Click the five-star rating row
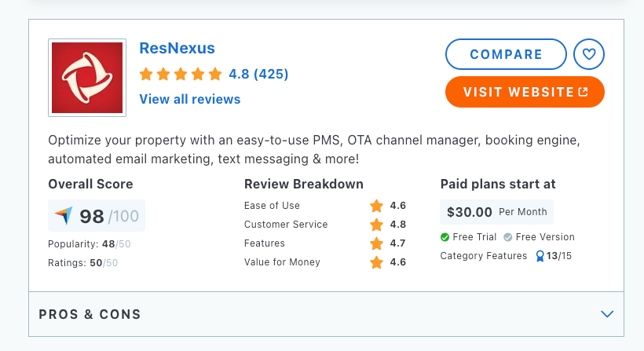 [181, 75]
